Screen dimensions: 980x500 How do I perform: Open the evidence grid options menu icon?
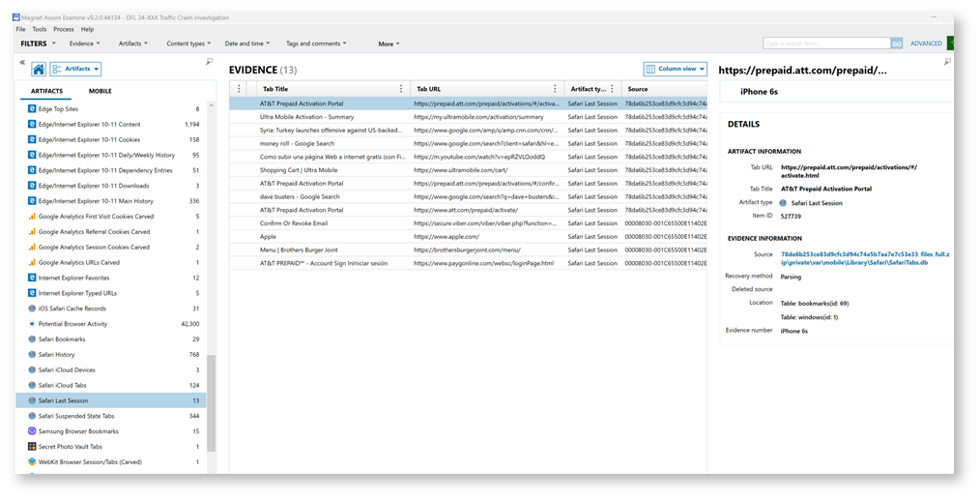click(x=238, y=89)
